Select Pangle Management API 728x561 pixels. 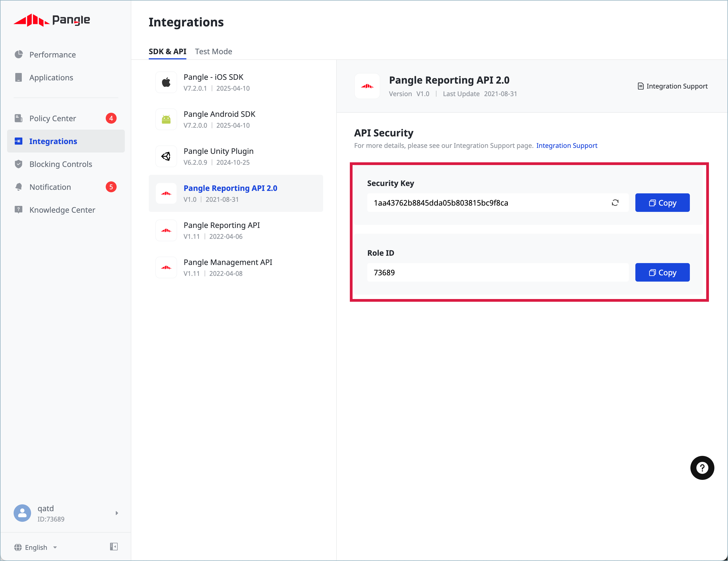236,267
